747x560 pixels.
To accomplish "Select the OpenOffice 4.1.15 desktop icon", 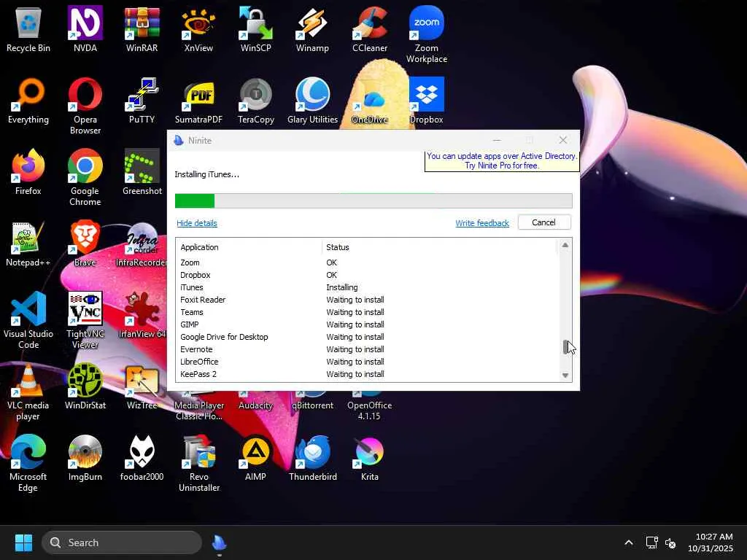I will pos(370,405).
